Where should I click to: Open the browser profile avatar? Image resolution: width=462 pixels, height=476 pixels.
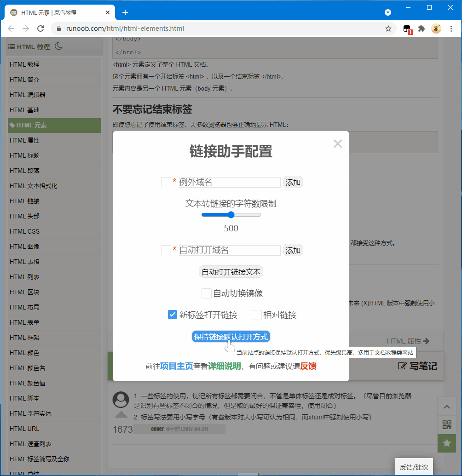(436, 29)
